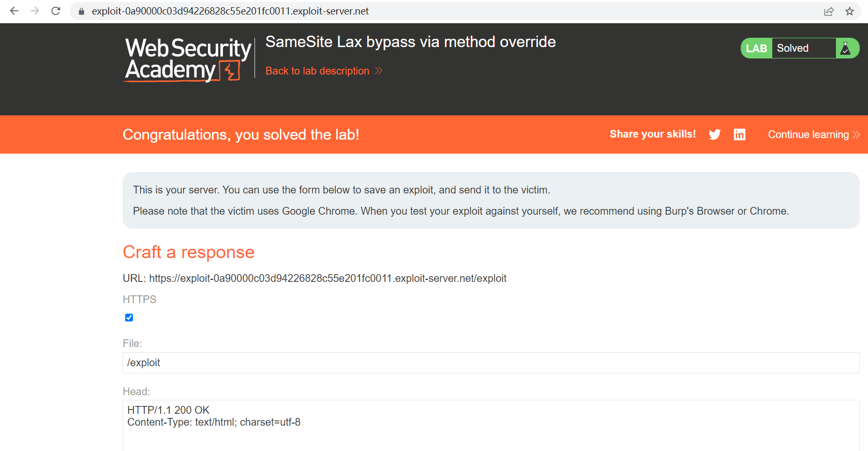Click the padlock site info icon
This screenshot has height=451, width=868.
tap(81, 11)
